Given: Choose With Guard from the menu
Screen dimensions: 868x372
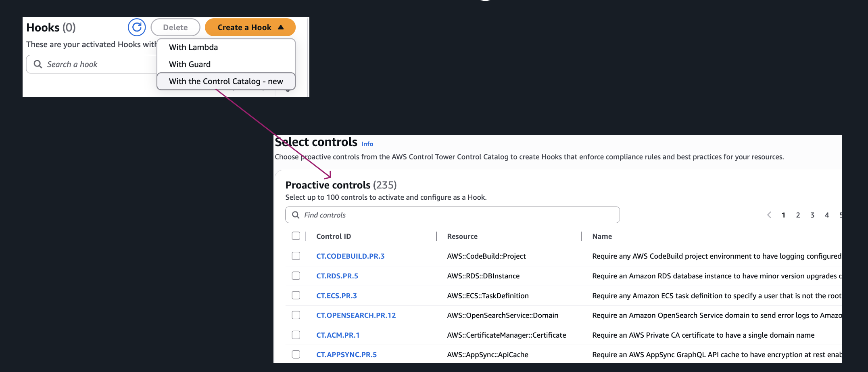Looking at the screenshot, I should (190, 64).
